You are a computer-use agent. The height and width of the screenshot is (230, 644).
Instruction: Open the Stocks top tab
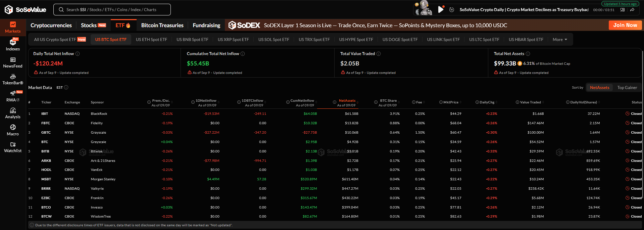[93, 25]
